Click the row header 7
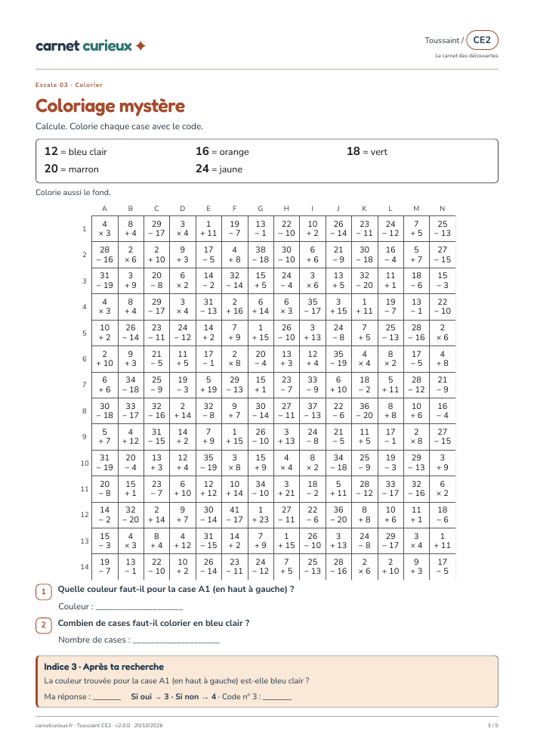Image resolution: width=534 pixels, height=756 pixels. click(x=85, y=385)
